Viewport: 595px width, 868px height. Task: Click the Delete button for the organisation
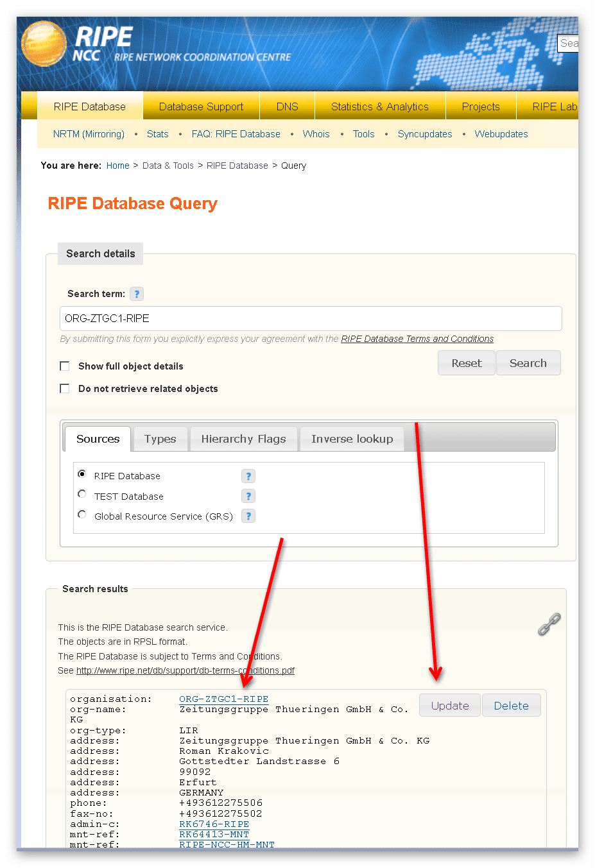512,706
